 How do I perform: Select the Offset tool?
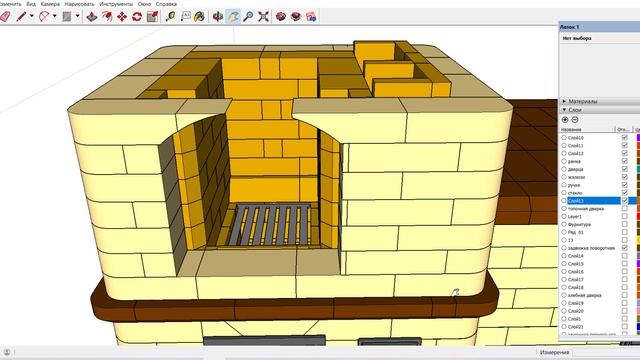107,17
